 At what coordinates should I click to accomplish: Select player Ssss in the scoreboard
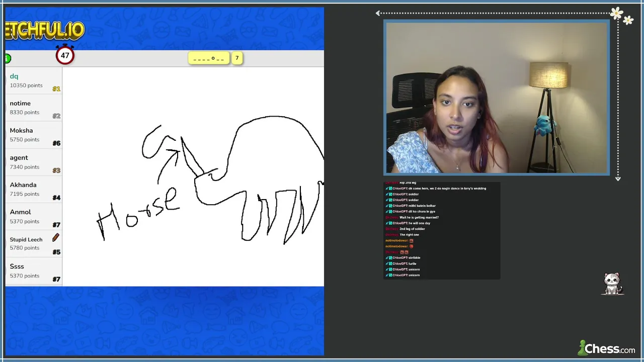click(x=34, y=270)
